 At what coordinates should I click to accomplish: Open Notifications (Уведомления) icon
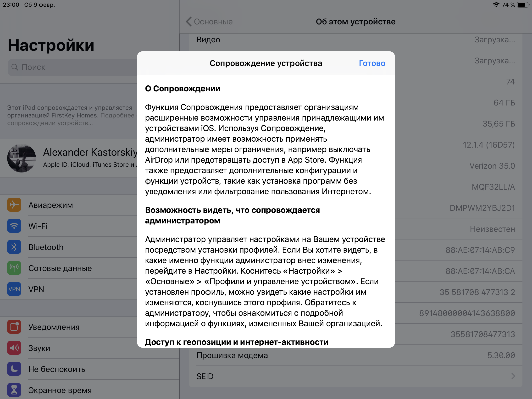pos(14,327)
